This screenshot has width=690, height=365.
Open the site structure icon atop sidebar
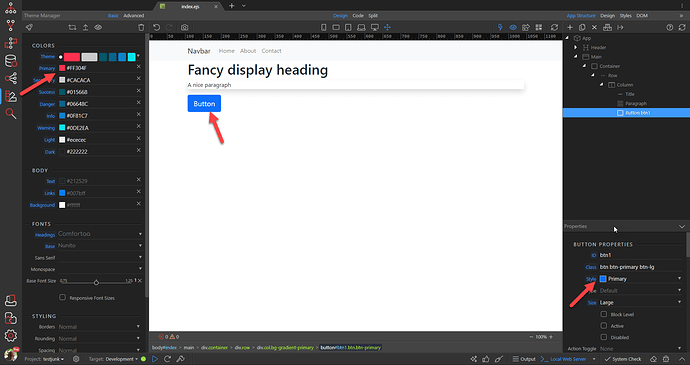(11, 7)
